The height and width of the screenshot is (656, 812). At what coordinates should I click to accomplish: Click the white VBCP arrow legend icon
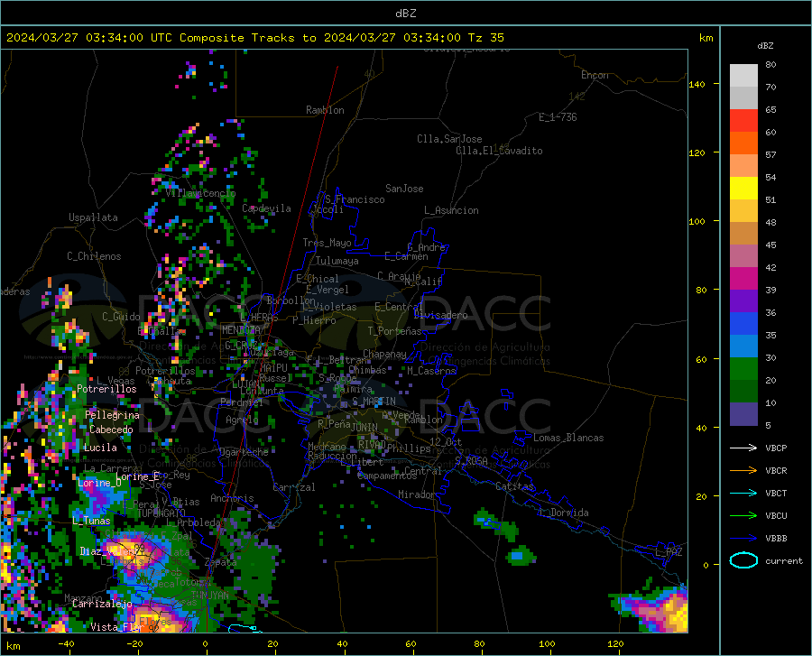coord(743,448)
